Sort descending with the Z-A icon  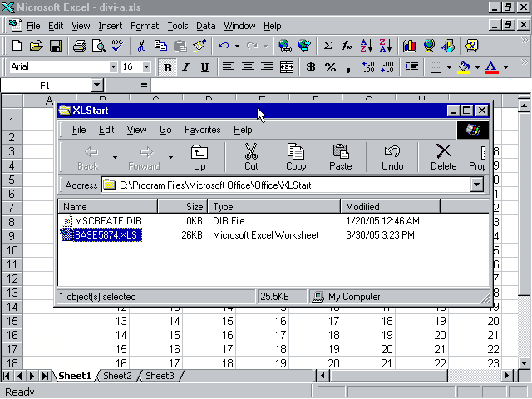(x=386, y=46)
